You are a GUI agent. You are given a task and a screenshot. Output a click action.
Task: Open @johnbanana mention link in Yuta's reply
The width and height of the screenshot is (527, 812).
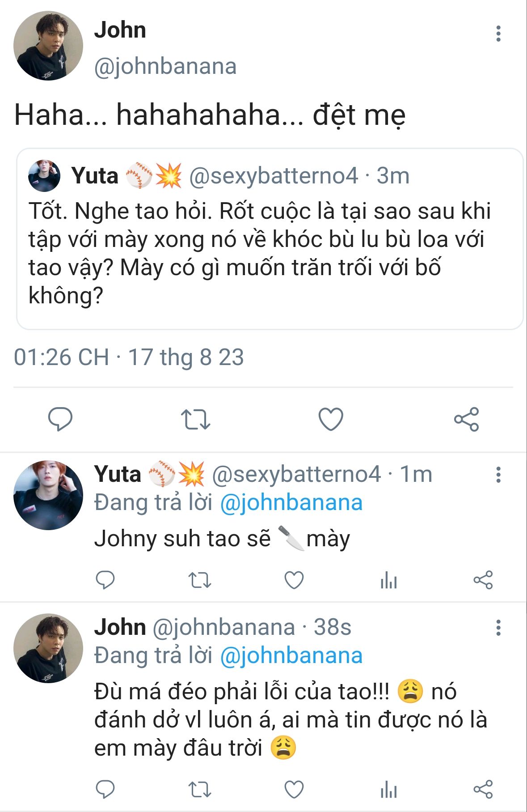click(x=291, y=502)
